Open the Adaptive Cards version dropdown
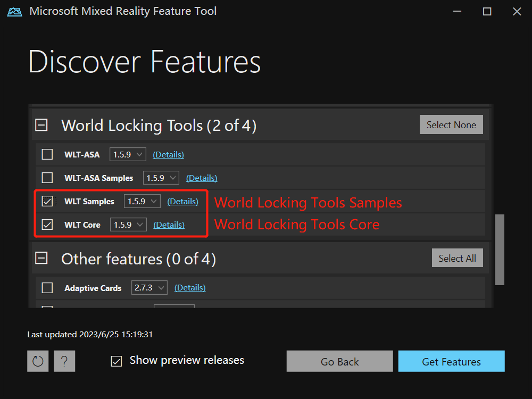The image size is (532, 399). pos(149,287)
